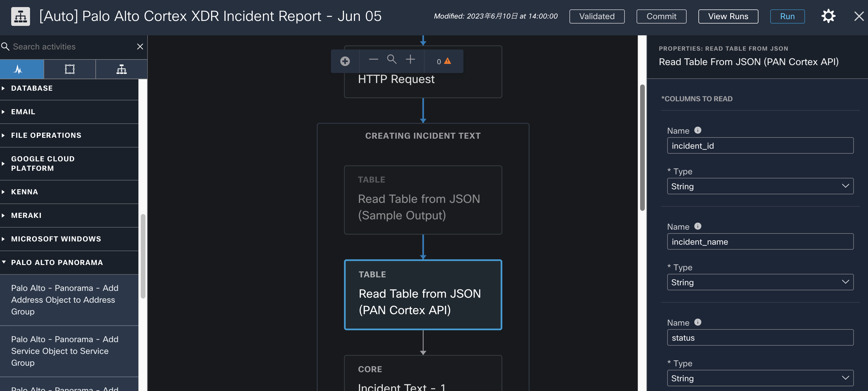Edit the incident_name field value
The height and width of the screenshot is (391, 868).
760,241
